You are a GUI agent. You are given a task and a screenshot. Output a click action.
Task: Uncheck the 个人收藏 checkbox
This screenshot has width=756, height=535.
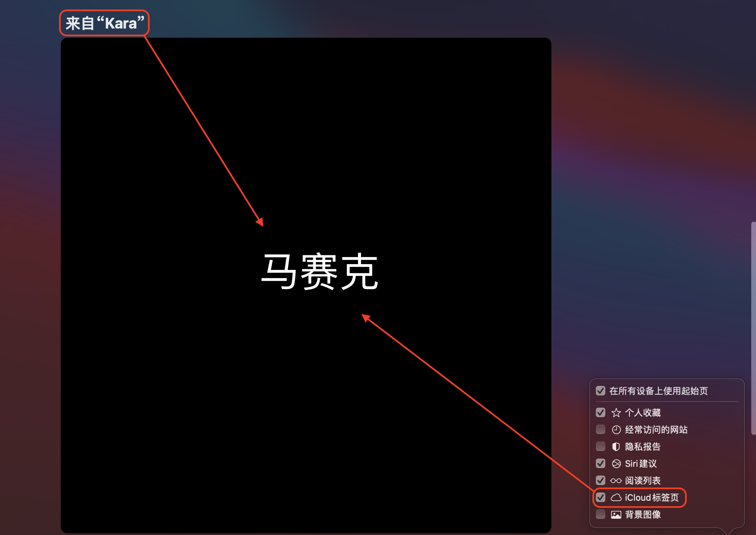point(601,413)
